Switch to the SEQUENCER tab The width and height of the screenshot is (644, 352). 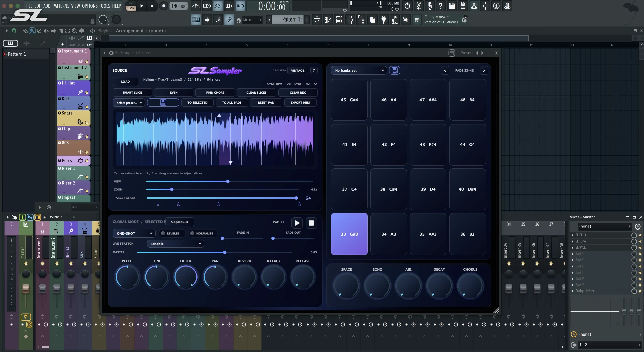[180, 222]
